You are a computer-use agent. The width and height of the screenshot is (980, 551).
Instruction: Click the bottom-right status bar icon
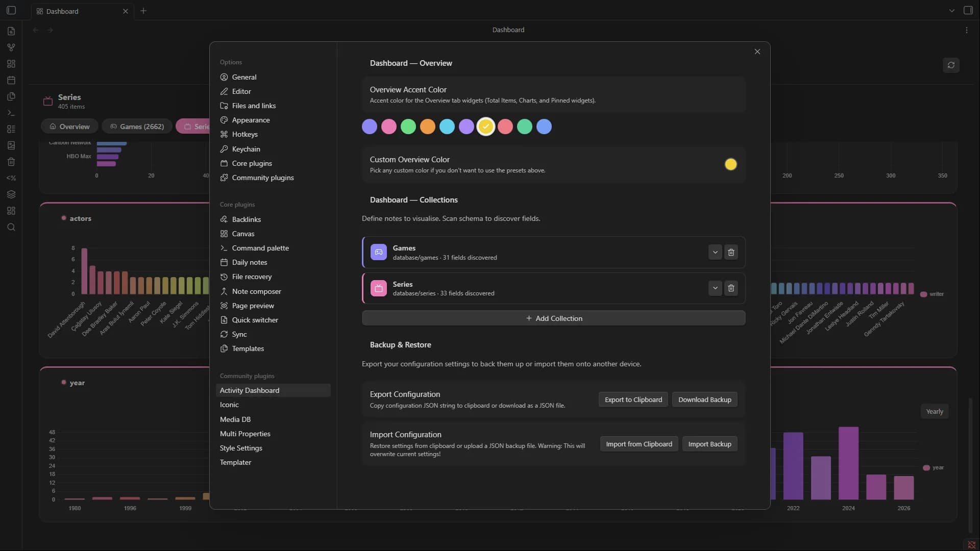tap(972, 545)
